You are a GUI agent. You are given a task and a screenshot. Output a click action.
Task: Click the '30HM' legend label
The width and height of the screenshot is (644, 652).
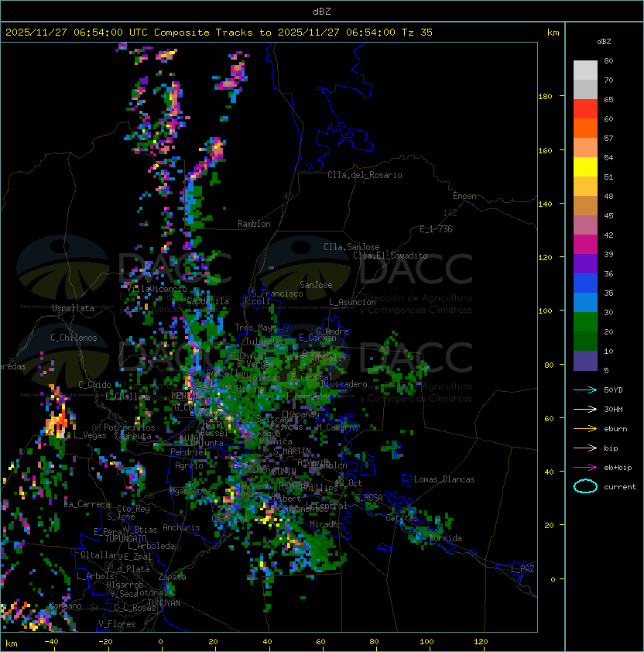tap(613, 410)
